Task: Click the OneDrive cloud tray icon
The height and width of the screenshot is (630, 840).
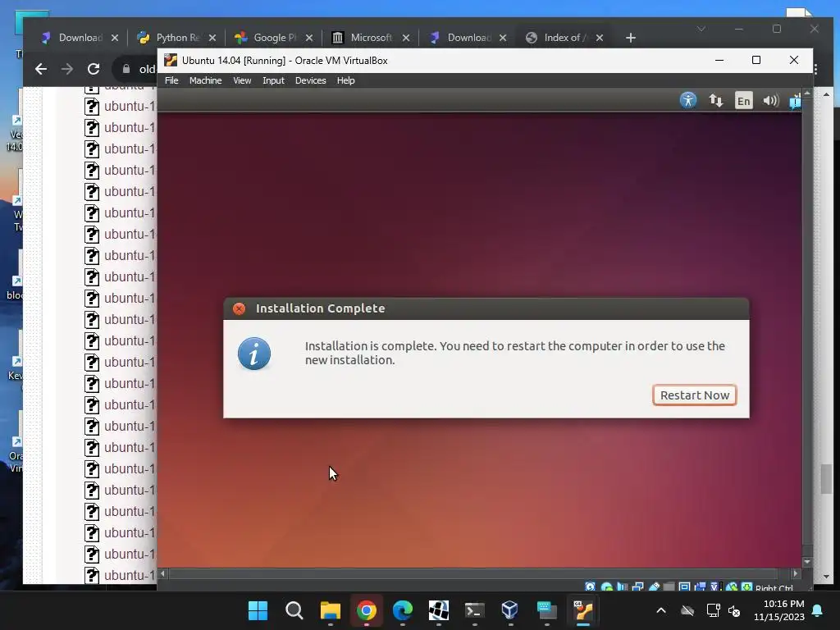Action: tap(687, 610)
